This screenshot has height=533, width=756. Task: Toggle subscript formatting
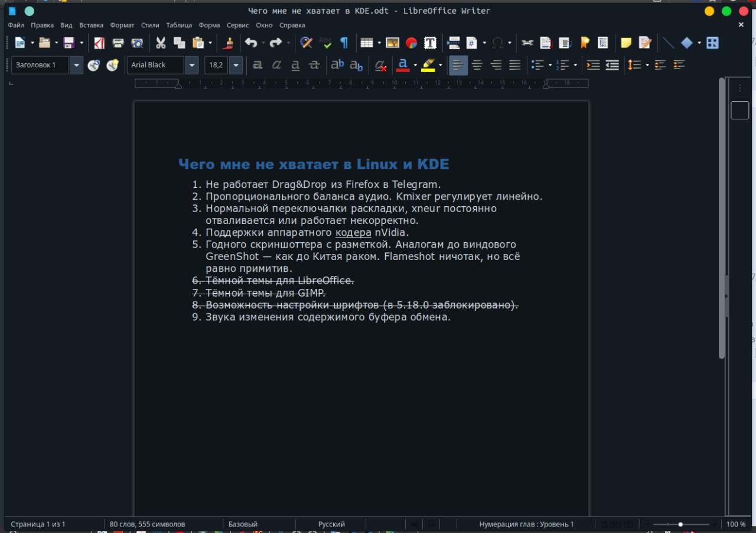tap(356, 65)
